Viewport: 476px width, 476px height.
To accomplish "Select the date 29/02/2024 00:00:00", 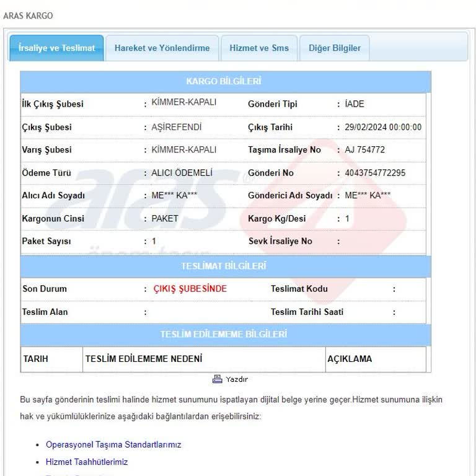I will click(383, 127).
